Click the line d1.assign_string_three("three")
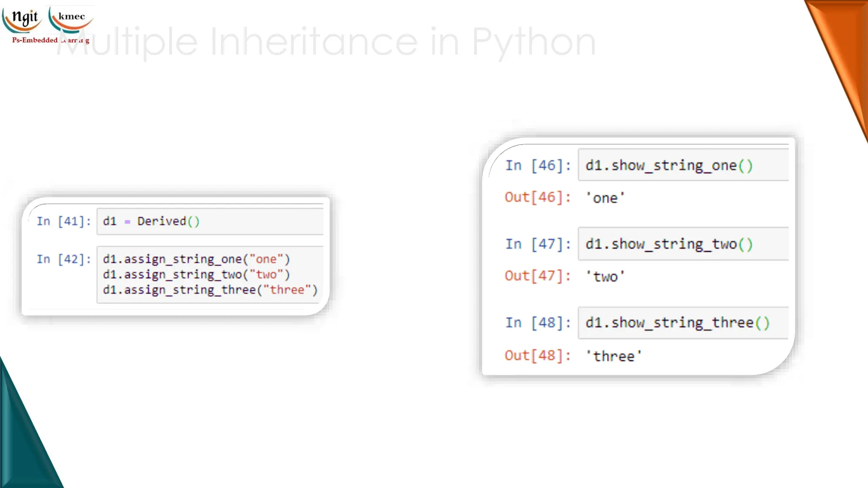 point(210,290)
